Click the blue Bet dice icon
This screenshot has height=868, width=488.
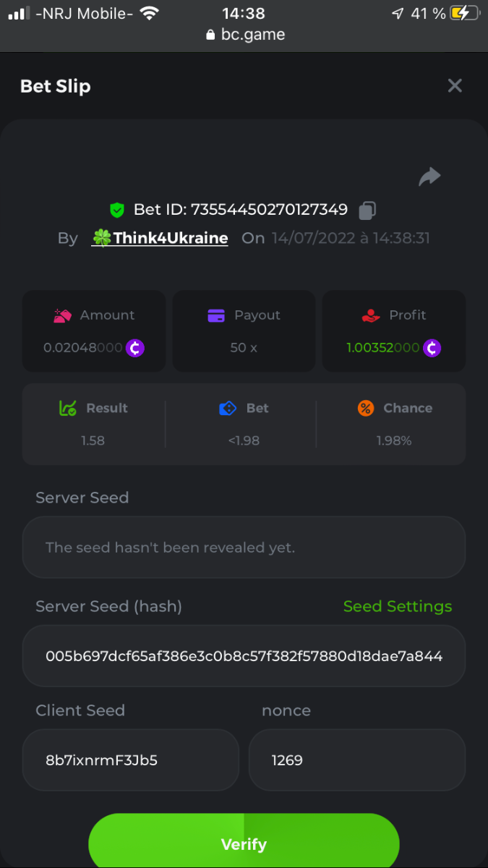click(x=228, y=409)
